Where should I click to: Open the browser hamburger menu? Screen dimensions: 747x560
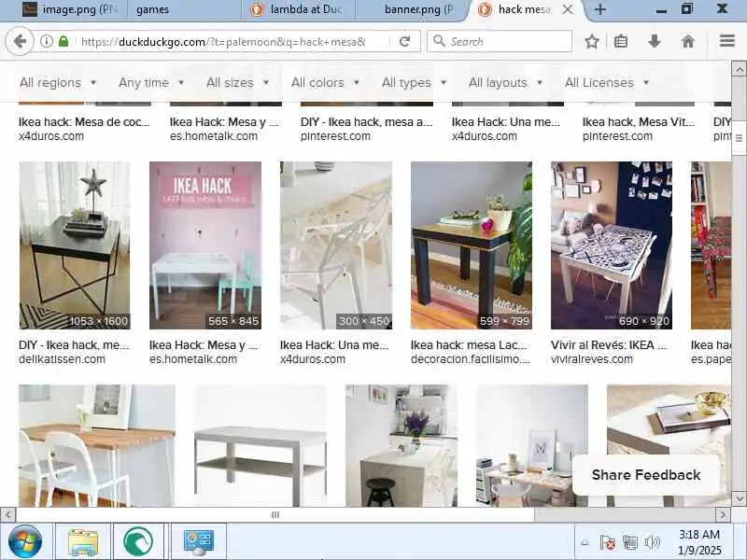coord(727,41)
